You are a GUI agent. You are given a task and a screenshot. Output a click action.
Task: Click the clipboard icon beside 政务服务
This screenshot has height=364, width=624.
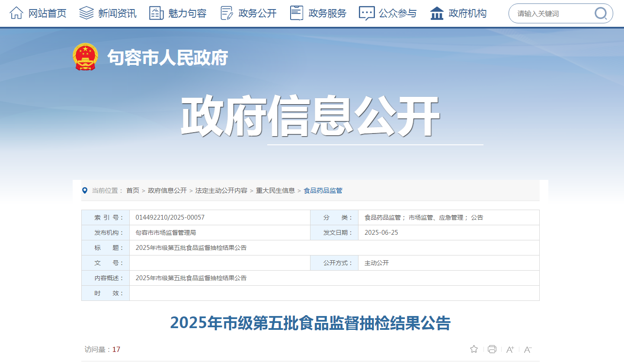click(x=297, y=13)
